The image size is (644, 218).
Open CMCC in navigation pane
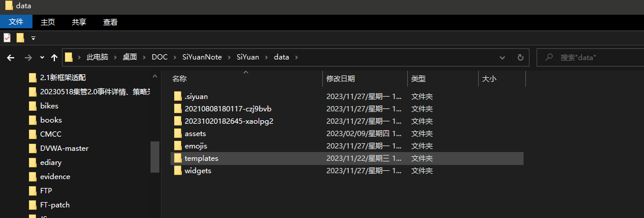click(51, 134)
